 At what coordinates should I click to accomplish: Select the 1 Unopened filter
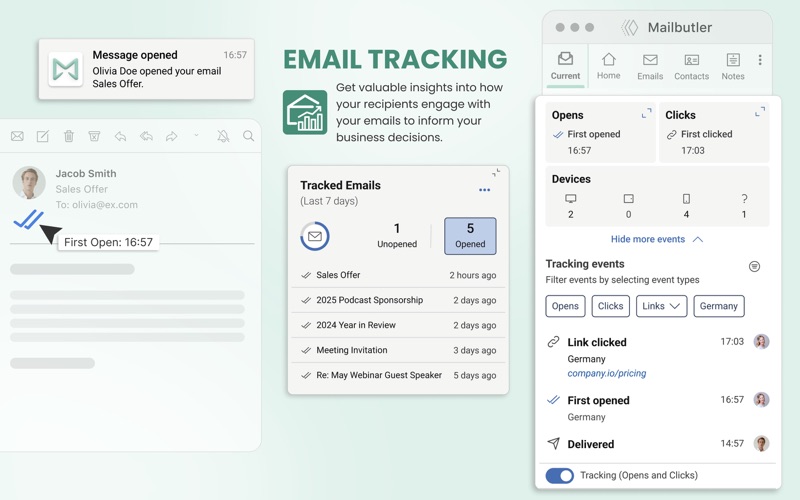397,236
